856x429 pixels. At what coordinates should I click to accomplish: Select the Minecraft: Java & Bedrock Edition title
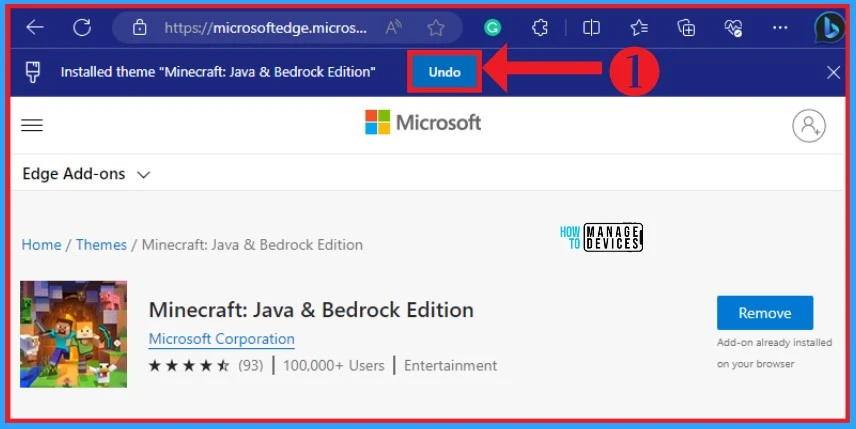pyautogui.click(x=311, y=309)
